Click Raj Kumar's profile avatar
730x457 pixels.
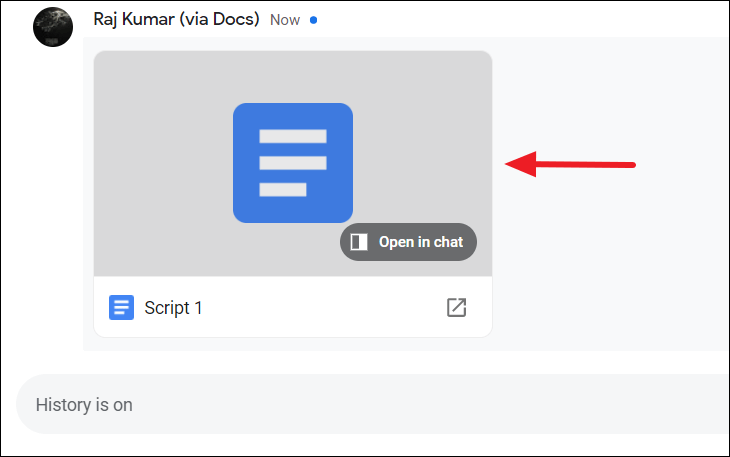pyautogui.click(x=53, y=27)
